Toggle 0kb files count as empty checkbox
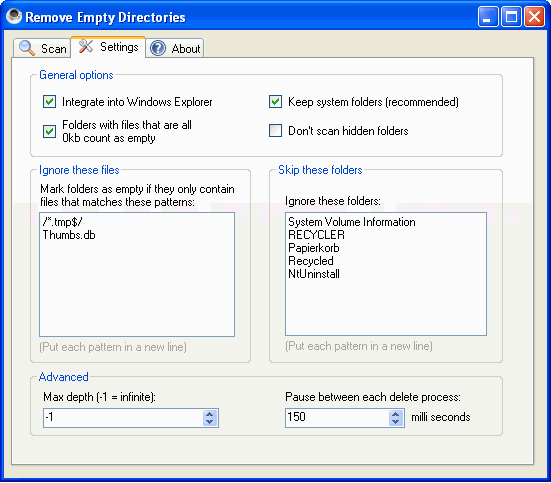 49,131
